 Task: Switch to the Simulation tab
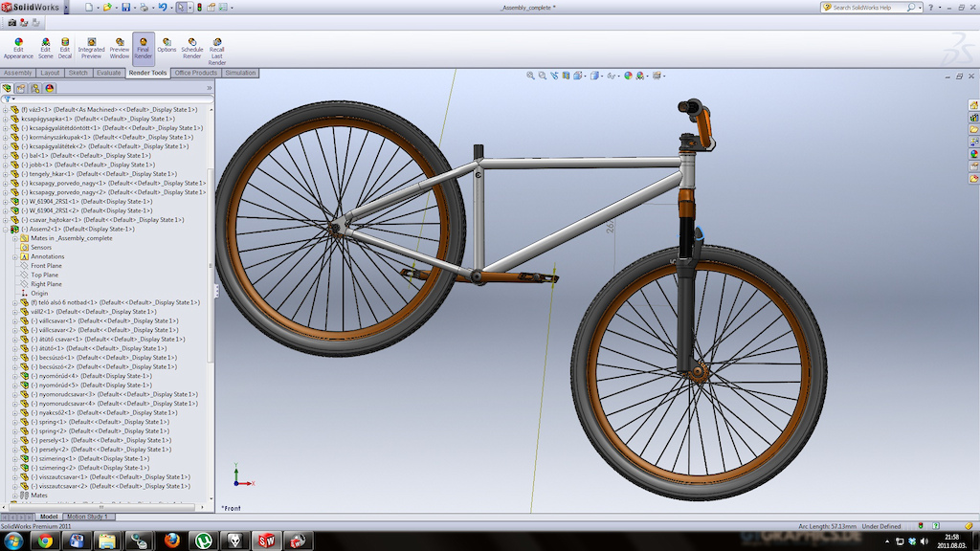click(x=240, y=73)
